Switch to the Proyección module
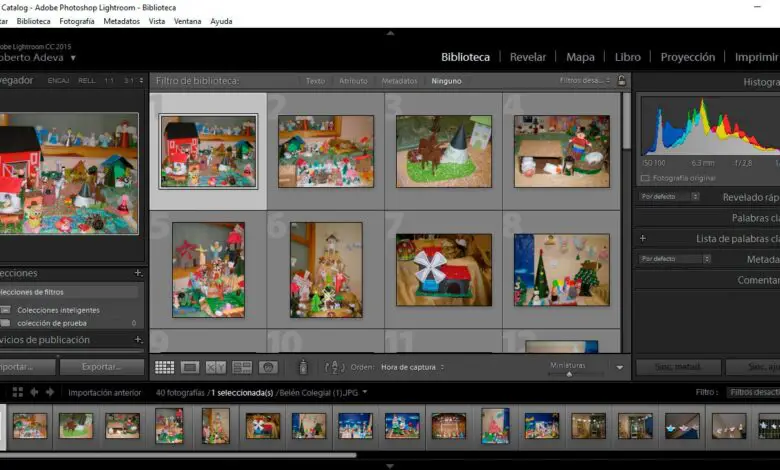 pos(687,57)
